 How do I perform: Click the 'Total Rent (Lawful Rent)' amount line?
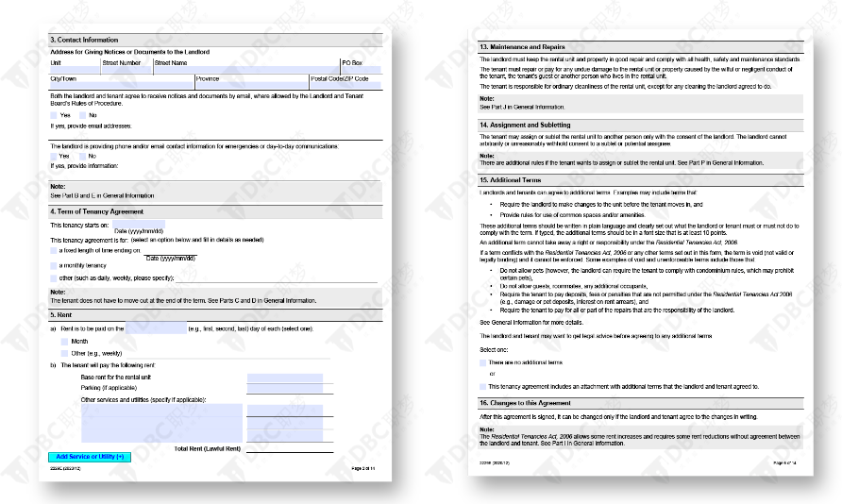[290, 448]
